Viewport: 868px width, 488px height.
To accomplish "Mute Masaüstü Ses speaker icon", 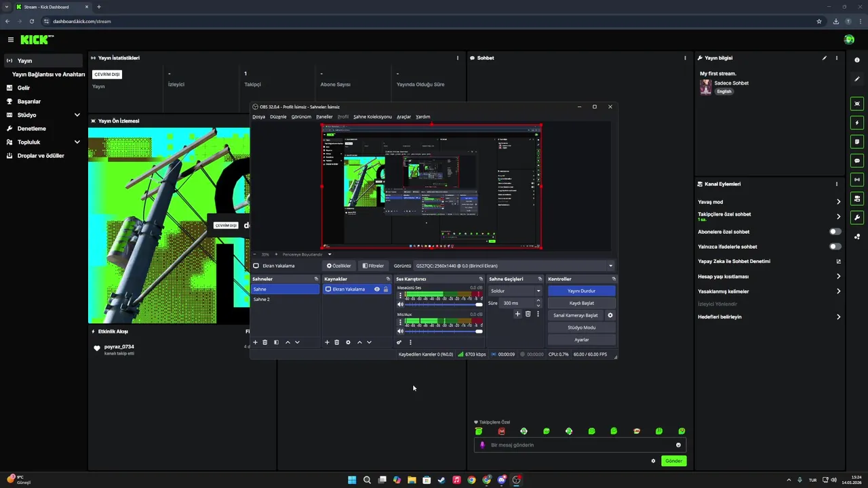I will pos(400,304).
